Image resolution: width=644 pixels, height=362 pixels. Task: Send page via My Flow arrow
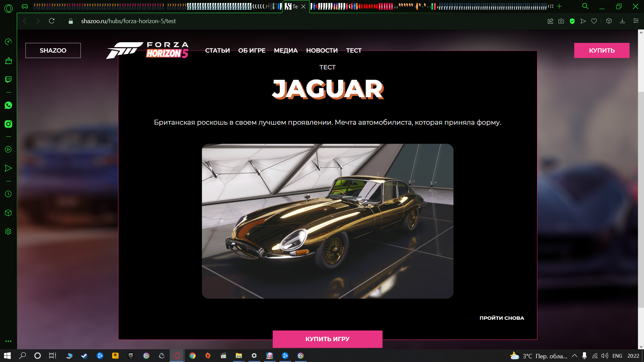tap(583, 21)
